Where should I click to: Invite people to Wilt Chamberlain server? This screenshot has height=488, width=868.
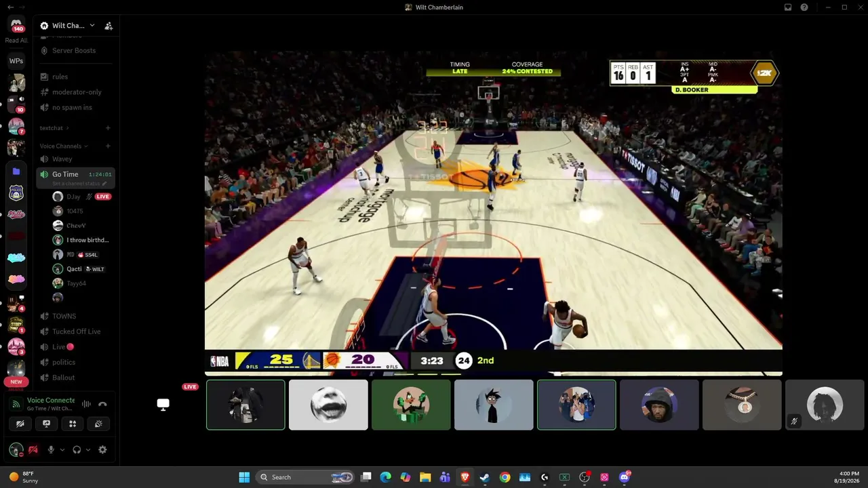pos(108,26)
